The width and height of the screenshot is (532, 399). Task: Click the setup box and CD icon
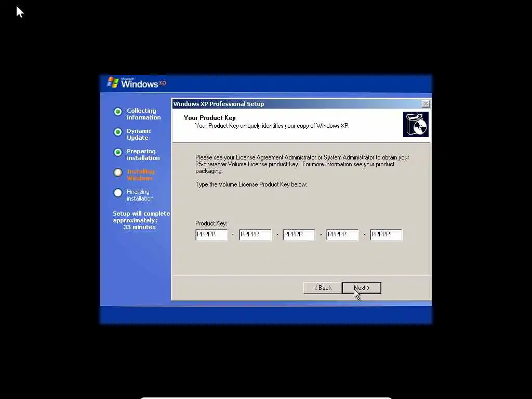pyautogui.click(x=416, y=125)
